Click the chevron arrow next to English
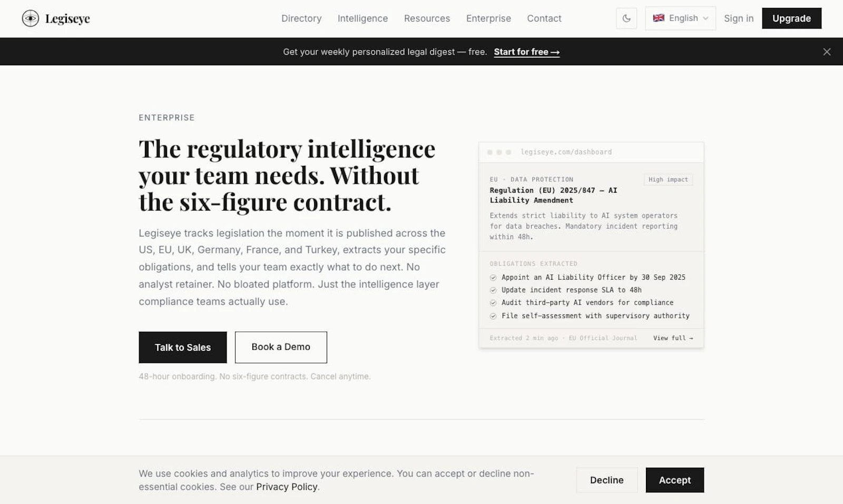 click(705, 18)
